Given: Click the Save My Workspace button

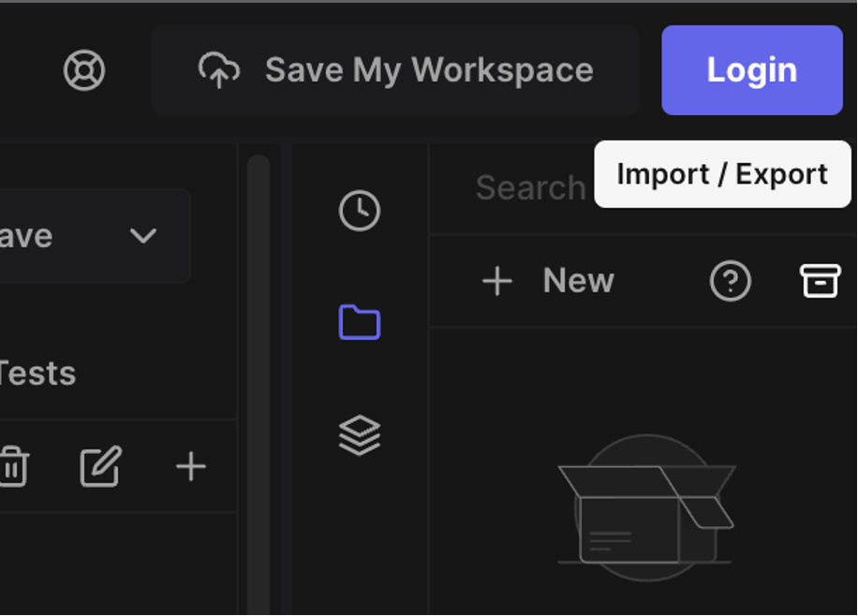Looking at the screenshot, I should coord(395,70).
